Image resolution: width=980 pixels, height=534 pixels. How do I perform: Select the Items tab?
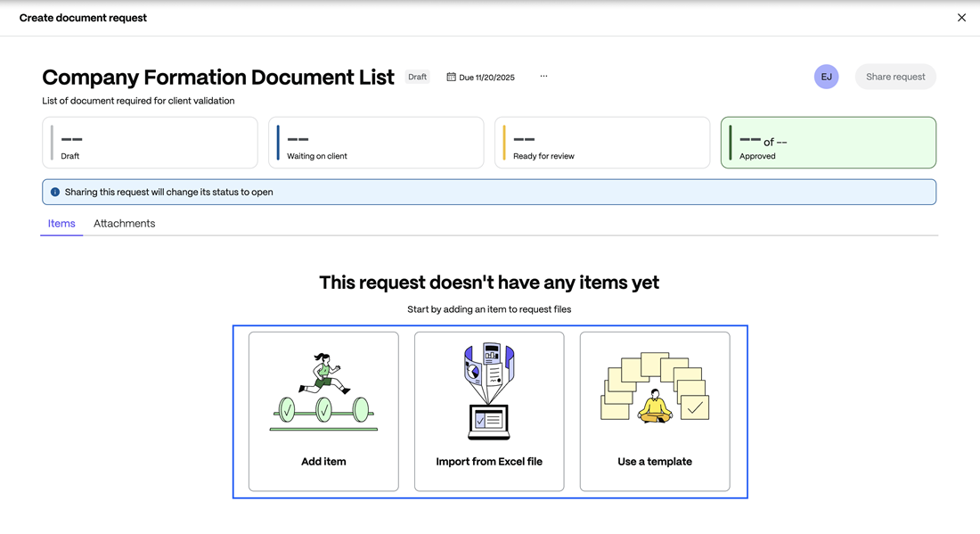click(x=61, y=223)
